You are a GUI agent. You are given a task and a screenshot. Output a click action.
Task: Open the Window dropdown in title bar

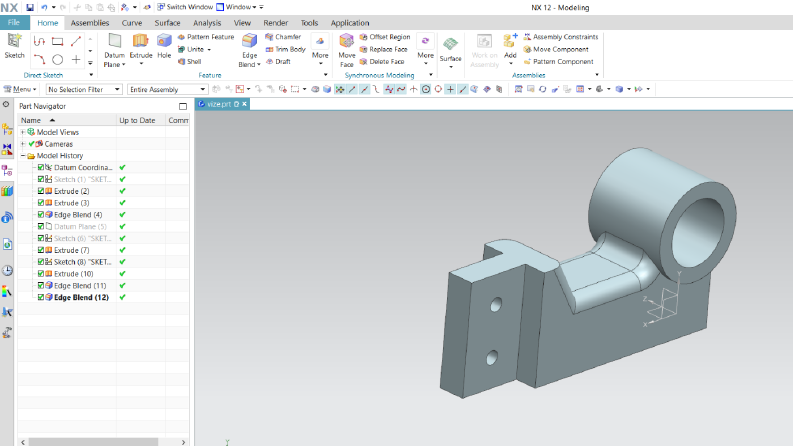[x=236, y=7]
